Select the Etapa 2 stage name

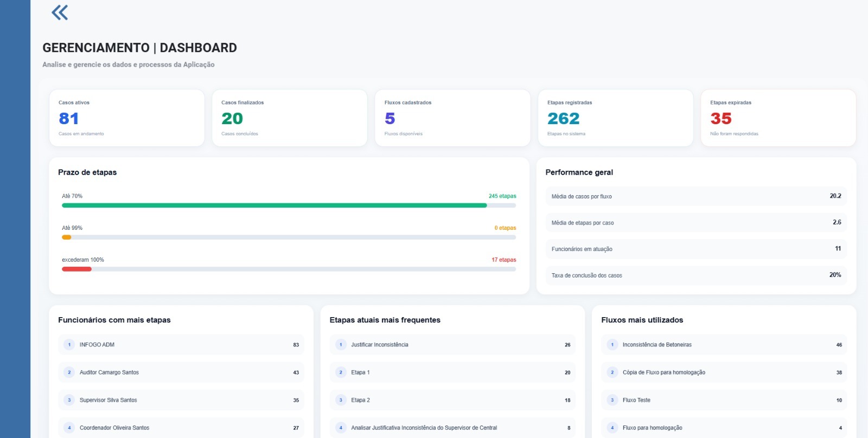point(360,400)
